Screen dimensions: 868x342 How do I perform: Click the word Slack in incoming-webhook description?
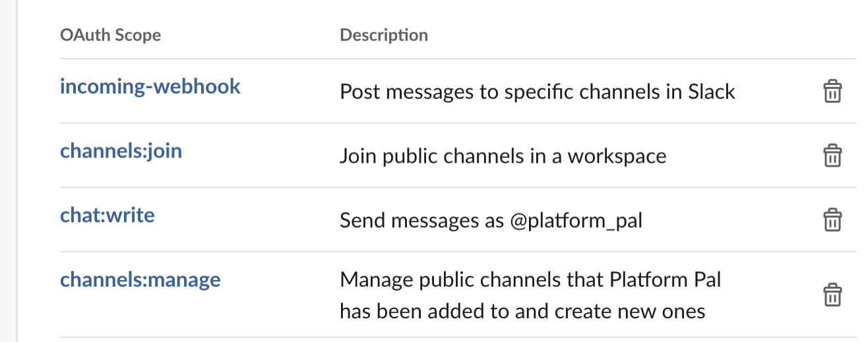point(712,92)
